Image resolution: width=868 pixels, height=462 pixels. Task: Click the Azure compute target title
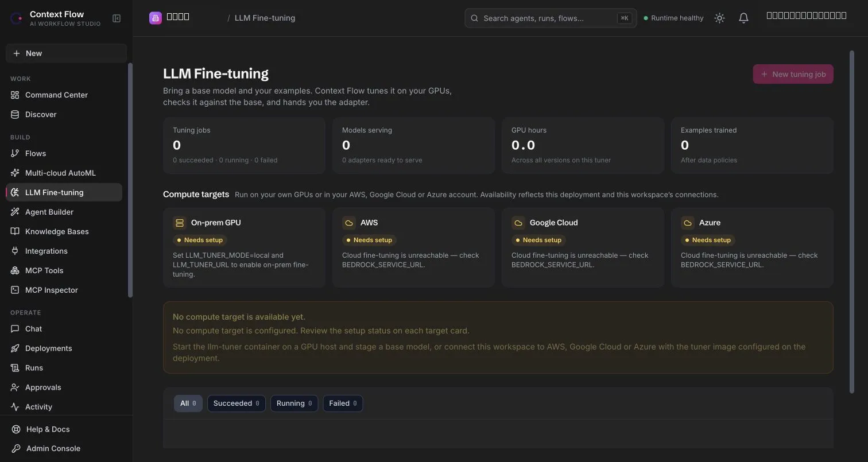tap(710, 223)
